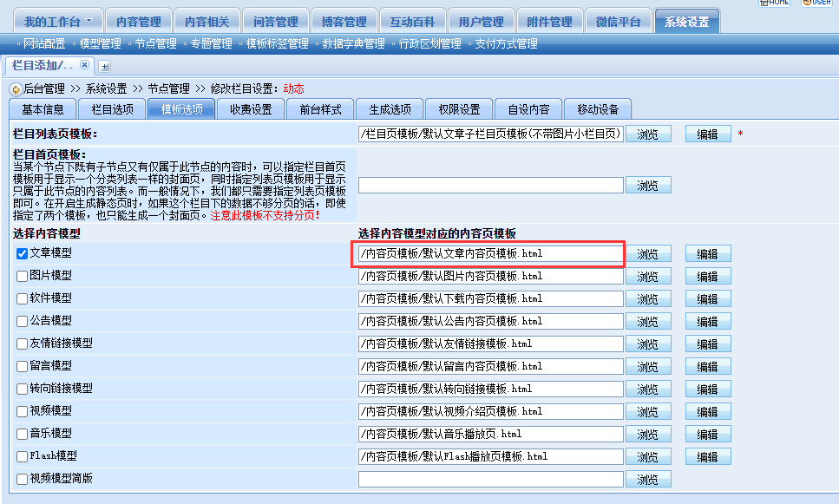Viewport: 839px width, 504px height.
Task: Switch to the 基本信息 tab
Action: click(x=43, y=109)
